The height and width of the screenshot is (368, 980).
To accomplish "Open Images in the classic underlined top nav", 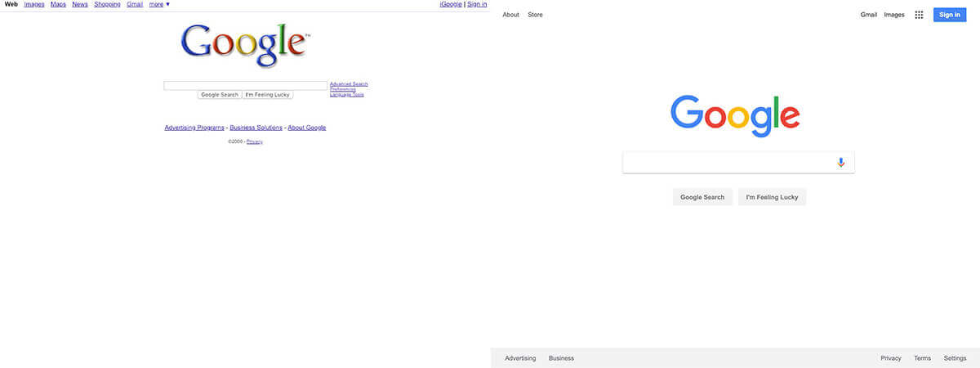I will click(x=34, y=4).
